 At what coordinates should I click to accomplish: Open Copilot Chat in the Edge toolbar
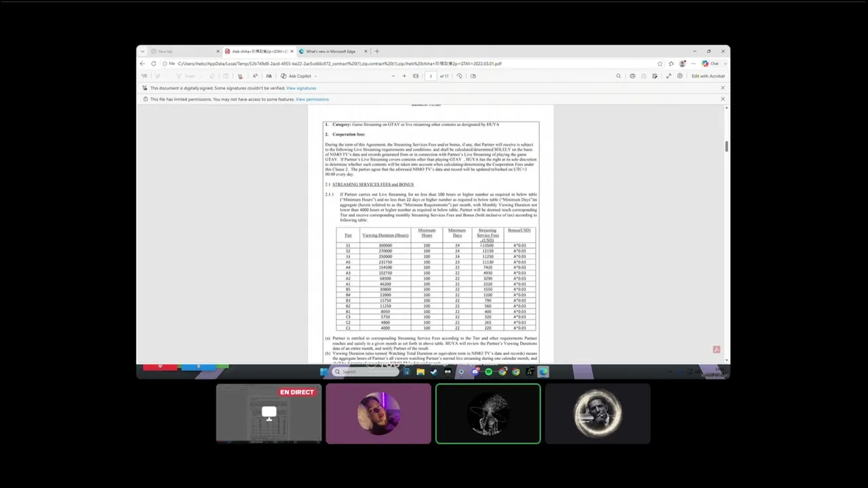(x=710, y=64)
